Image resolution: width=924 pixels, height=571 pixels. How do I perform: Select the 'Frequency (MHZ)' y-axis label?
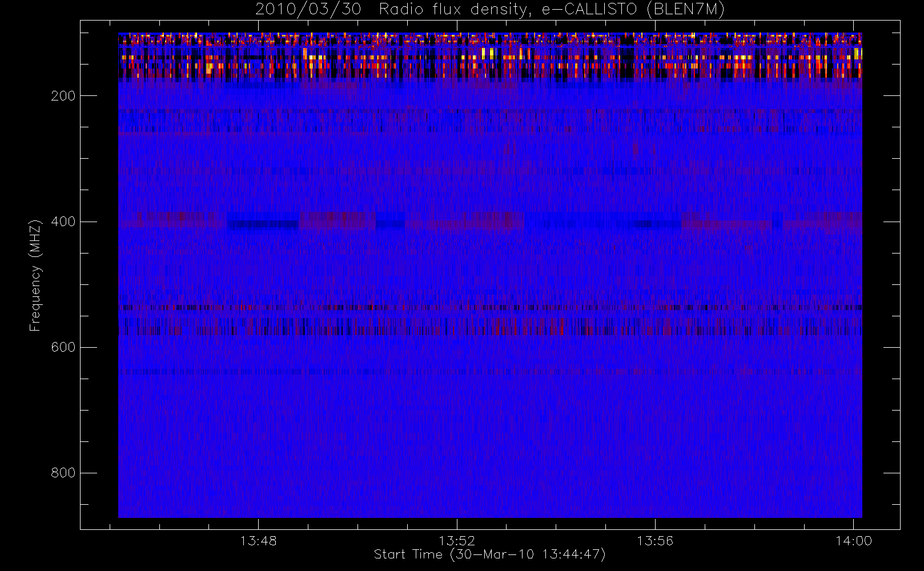tap(35, 275)
